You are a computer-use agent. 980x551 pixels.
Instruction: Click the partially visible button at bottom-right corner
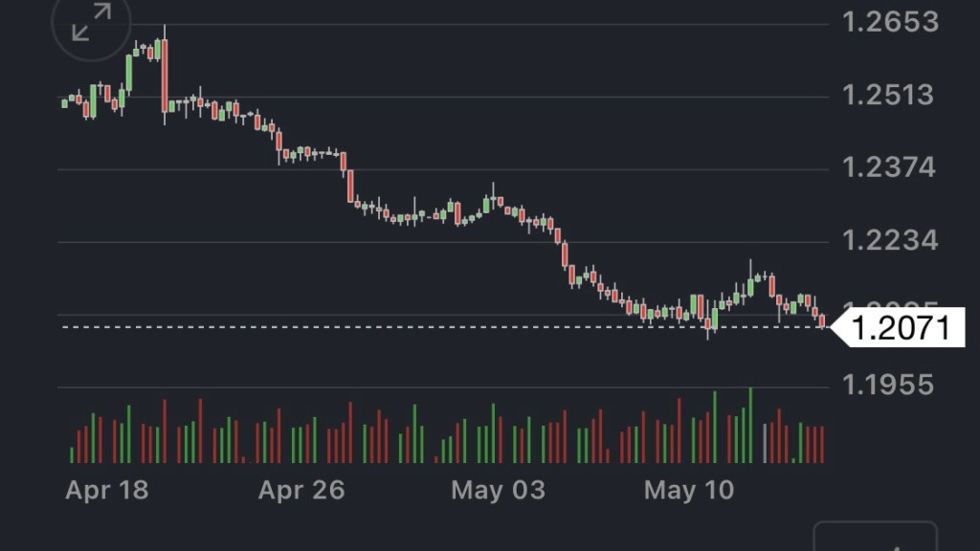(x=875, y=538)
